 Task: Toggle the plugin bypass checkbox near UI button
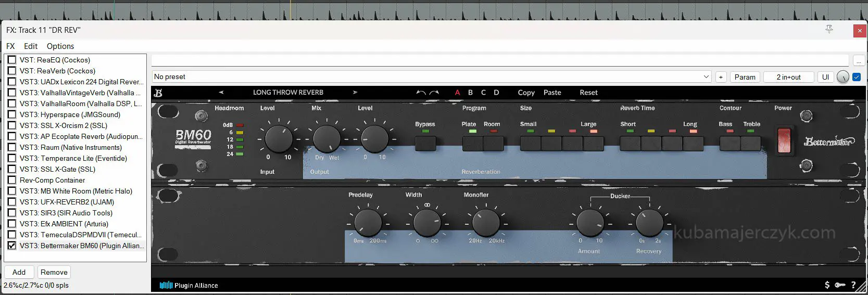click(x=857, y=77)
